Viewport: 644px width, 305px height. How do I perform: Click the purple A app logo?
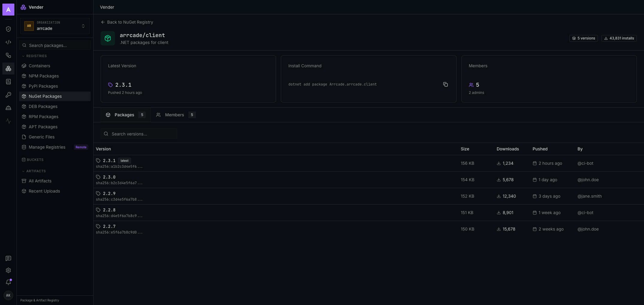tap(8, 10)
